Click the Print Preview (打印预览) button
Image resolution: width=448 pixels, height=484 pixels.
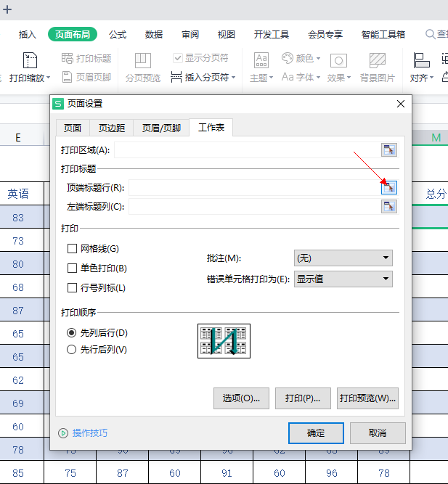367,398
